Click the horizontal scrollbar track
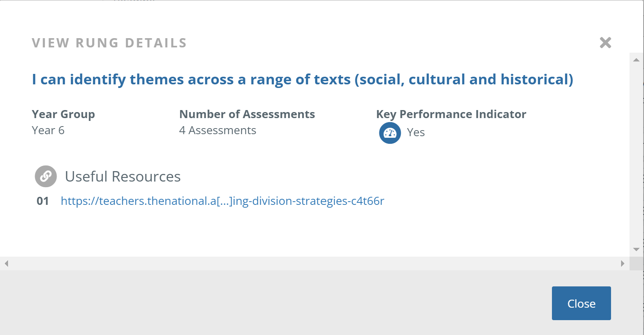This screenshot has height=335, width=644. (x=314, y=264)
